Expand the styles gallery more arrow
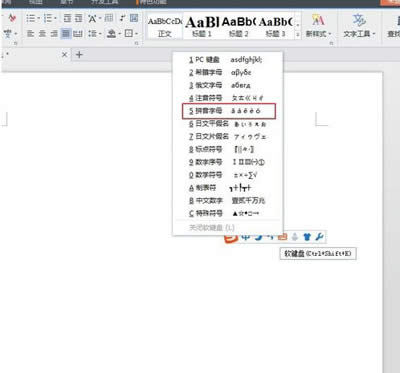 (298, 34)
